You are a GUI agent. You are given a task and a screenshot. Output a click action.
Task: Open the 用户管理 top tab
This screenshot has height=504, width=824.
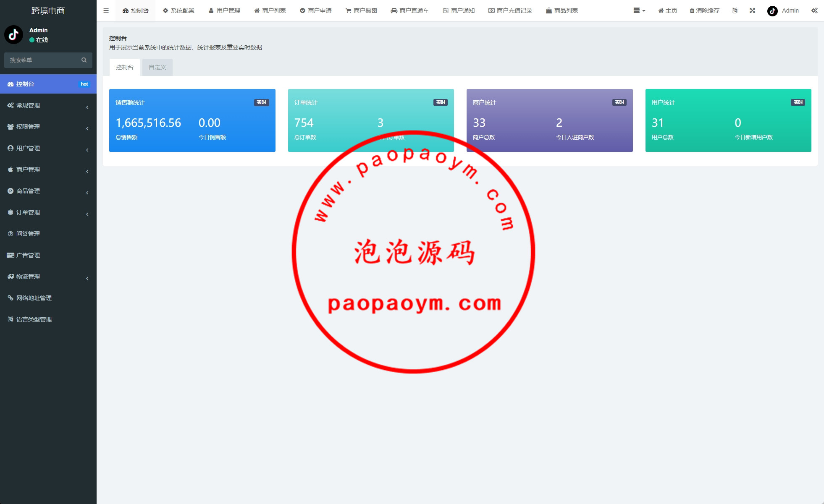pos(224,10)
